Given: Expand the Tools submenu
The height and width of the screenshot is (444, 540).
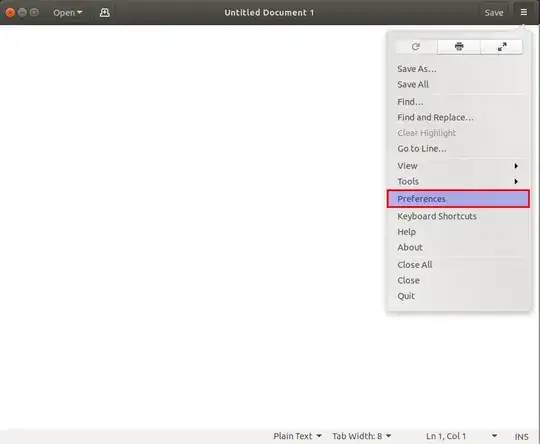Looking at the screenshot, I should coord(458,182).
